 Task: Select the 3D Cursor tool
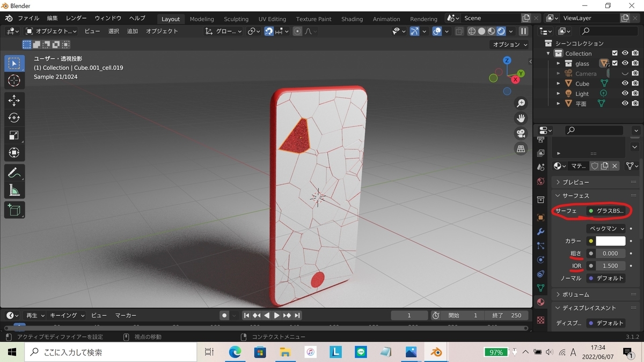pos(14,81)
